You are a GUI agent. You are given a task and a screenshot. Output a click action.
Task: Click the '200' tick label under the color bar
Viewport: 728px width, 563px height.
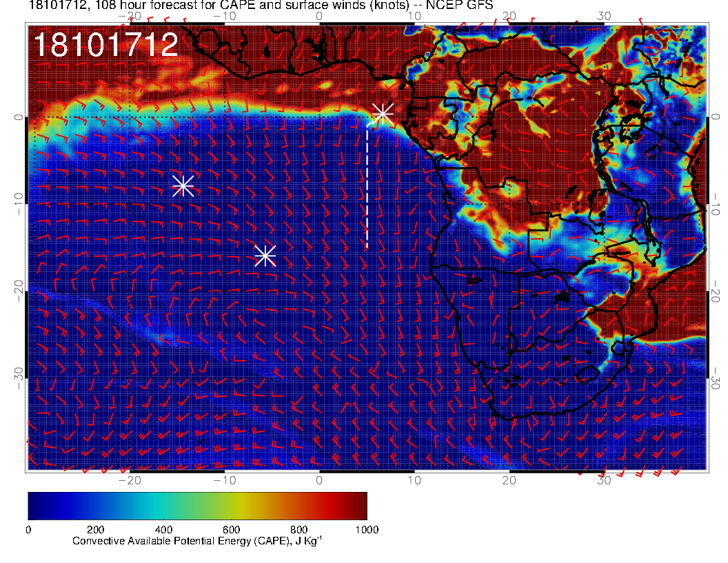click(95, 530)
